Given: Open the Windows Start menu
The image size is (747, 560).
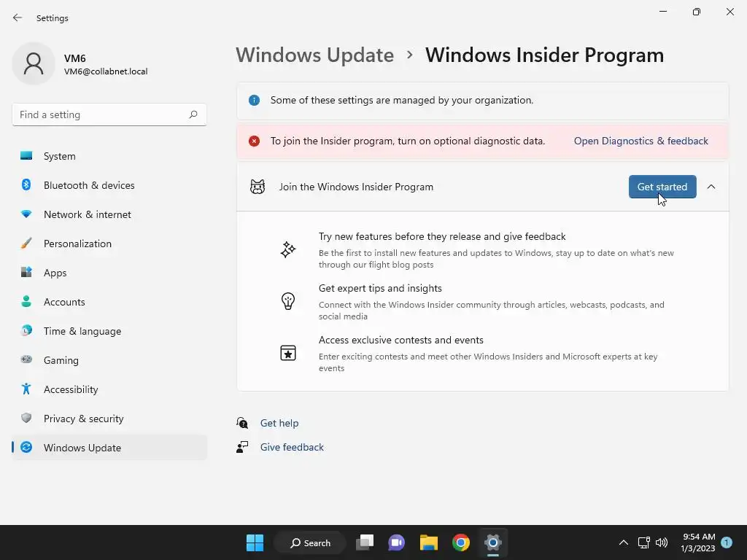Looking at the screenshot, I should click(x=255, y=542).
